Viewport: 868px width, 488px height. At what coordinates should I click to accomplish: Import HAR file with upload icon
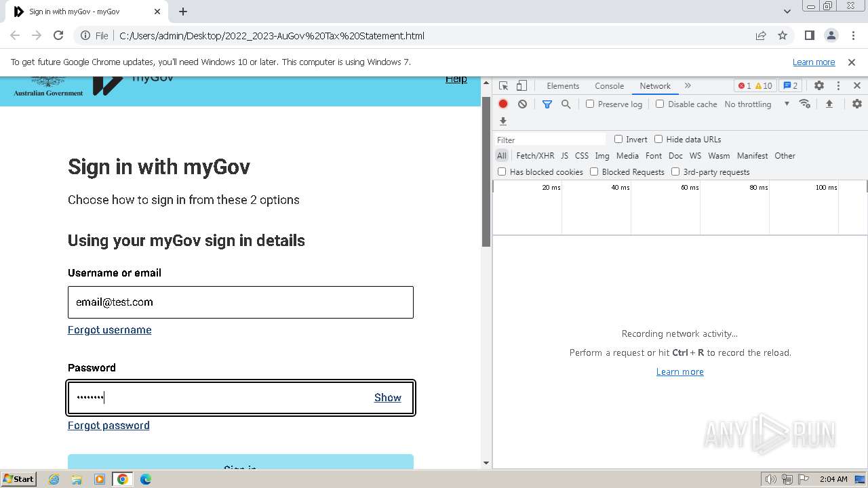829,104
